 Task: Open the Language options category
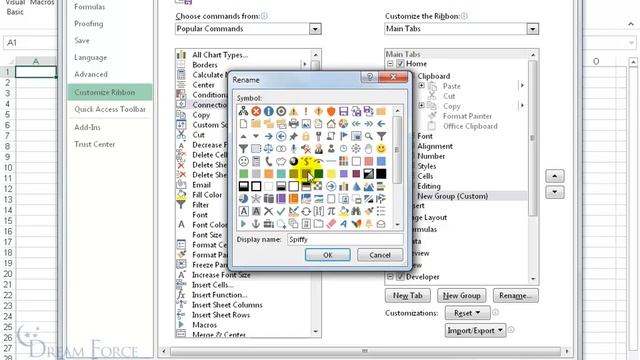pyautogui.click(x=90, y=58)
